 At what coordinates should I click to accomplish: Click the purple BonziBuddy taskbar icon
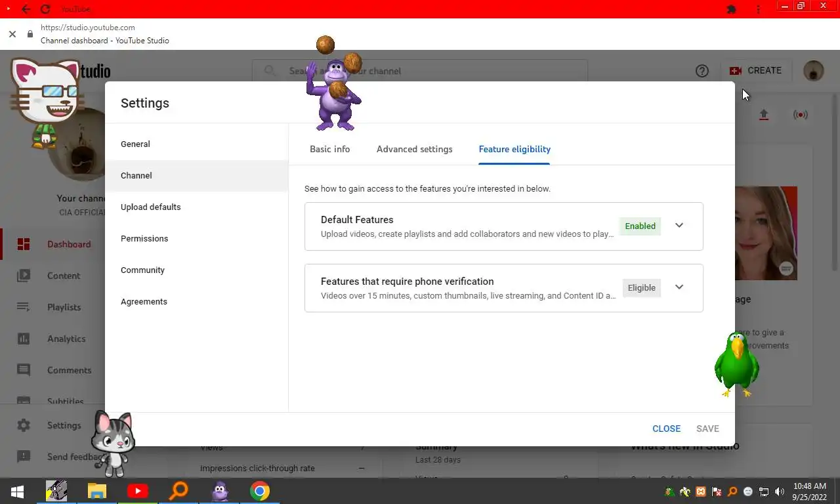[219, 491]
